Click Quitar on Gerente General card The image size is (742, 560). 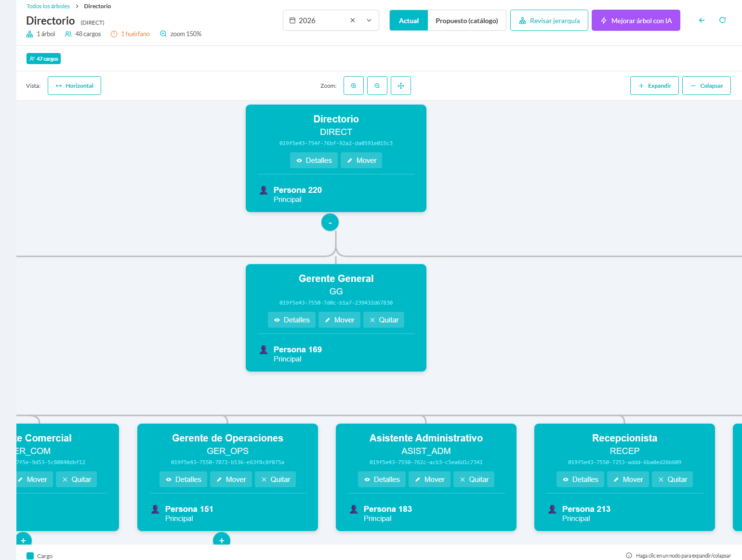coord(384,320)
